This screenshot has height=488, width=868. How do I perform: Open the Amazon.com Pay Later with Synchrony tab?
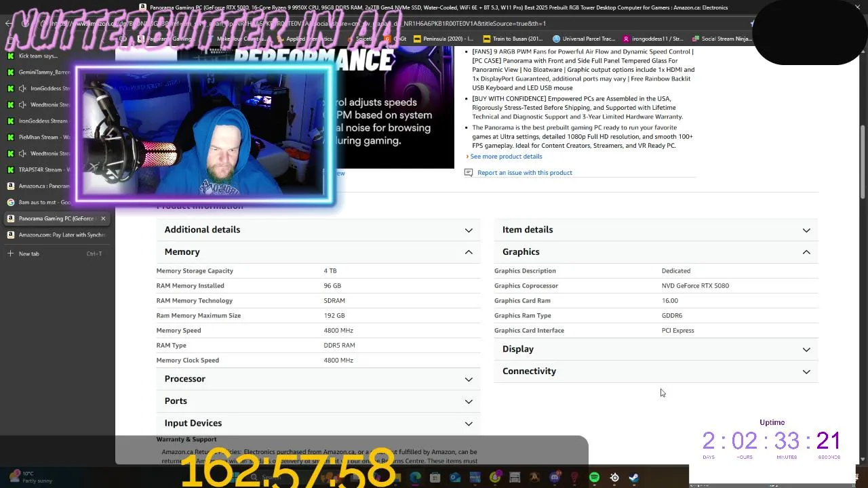click(56, 235)
